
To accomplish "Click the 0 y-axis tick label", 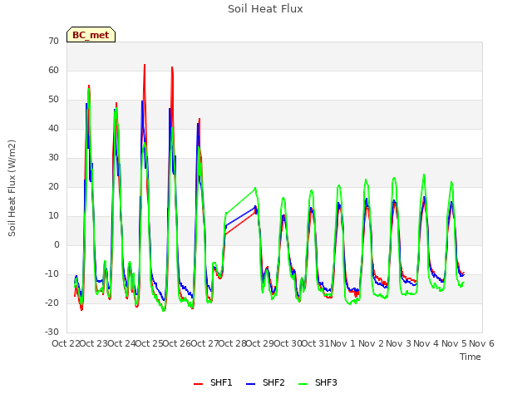I will pos(57,245).
